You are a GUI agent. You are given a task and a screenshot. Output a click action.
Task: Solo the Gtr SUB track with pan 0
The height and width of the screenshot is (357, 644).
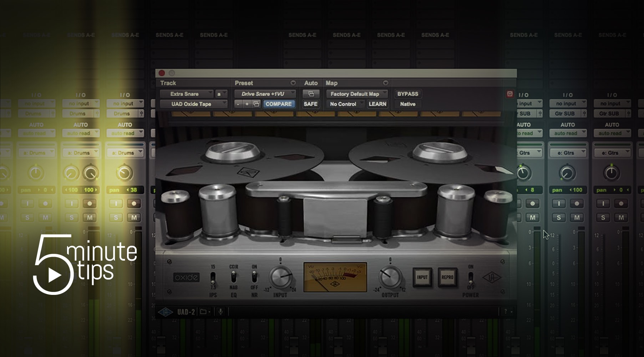point(603,217)
